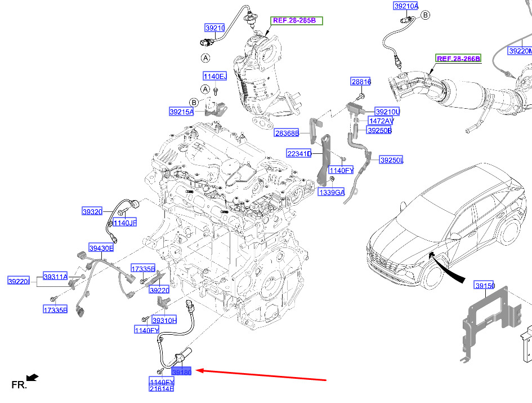Click the highlighted 39180 part label

(182, 373)
